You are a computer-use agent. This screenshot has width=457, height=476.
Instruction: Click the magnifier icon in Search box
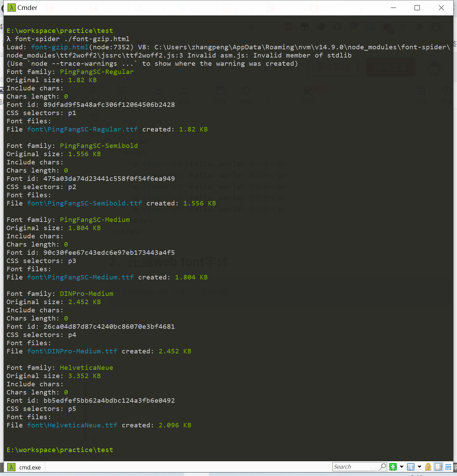383,466
